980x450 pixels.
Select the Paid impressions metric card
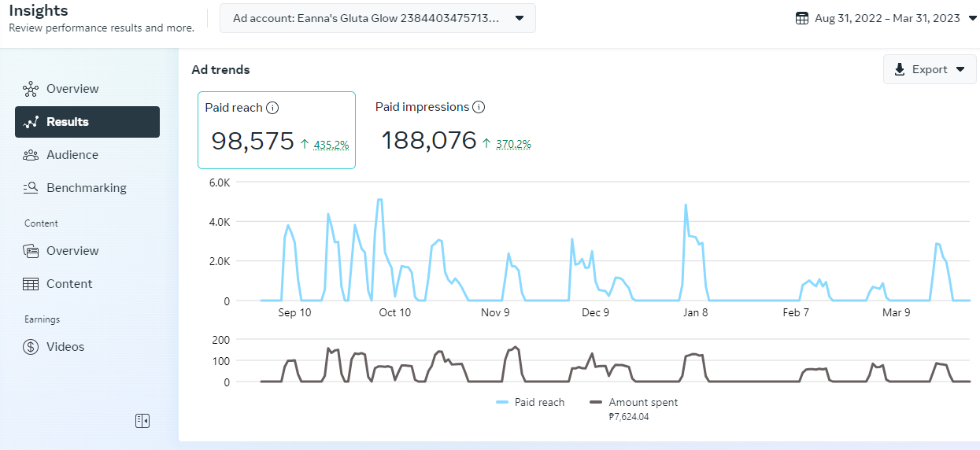(x=453, y=130)
